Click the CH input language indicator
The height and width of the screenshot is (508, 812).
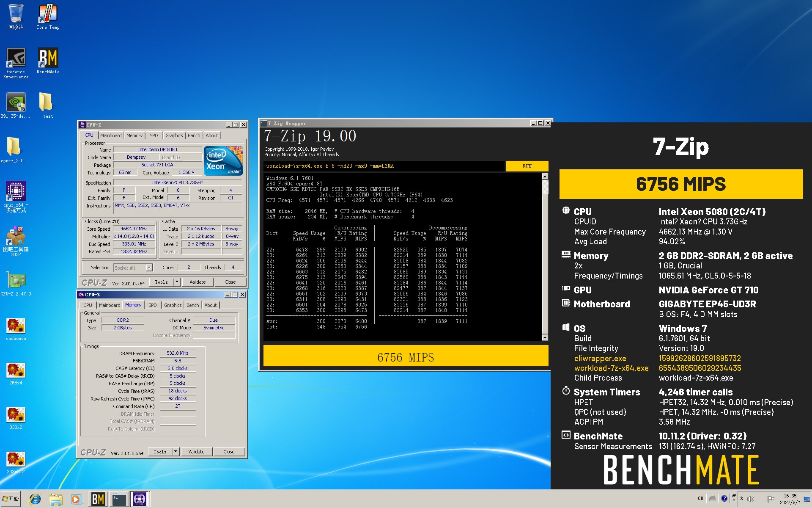pos(701,499)
